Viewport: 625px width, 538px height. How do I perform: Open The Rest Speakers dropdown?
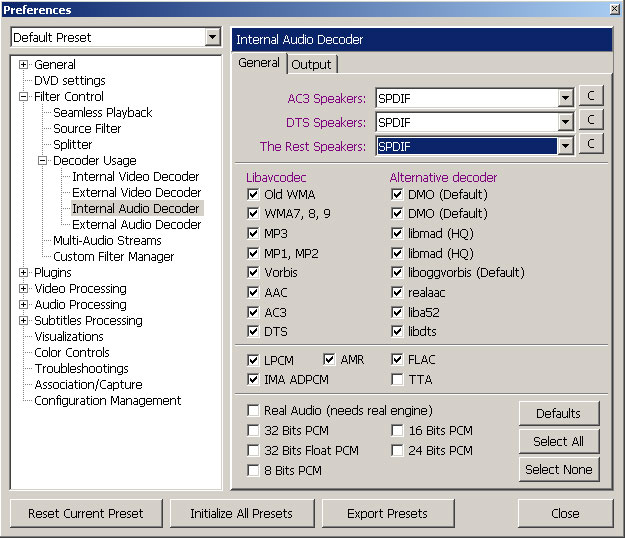[565, 146]
